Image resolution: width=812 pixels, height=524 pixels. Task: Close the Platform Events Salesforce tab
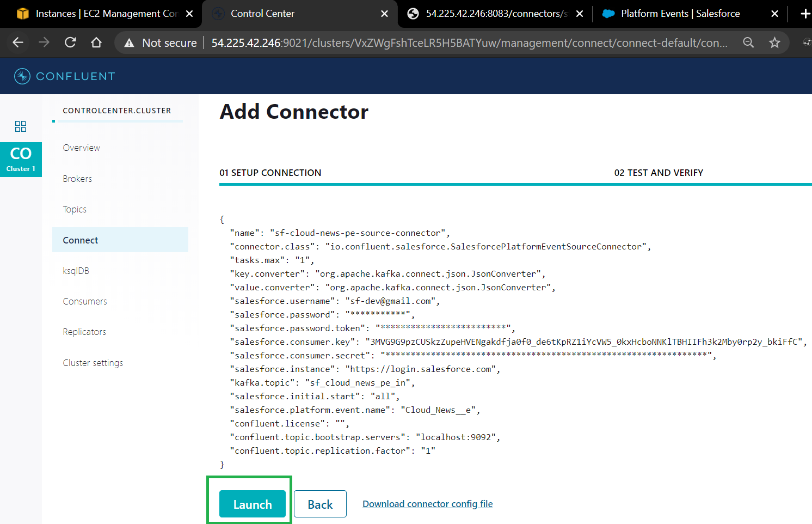click(774, 14)
